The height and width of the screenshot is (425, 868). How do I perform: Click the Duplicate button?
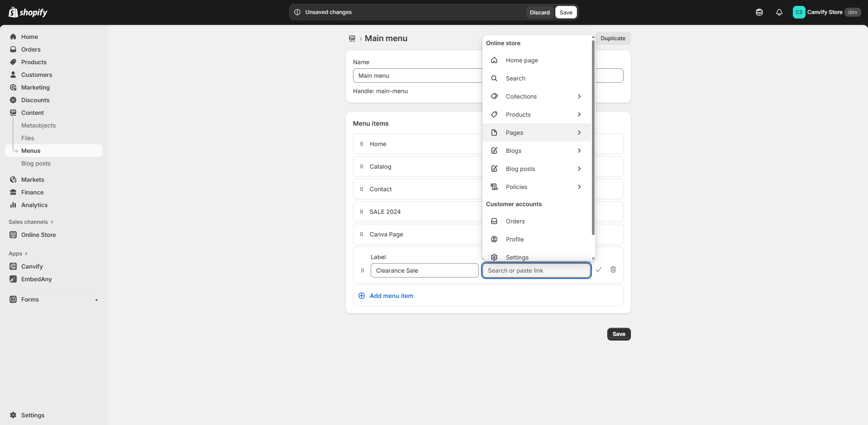coord(613,38)
